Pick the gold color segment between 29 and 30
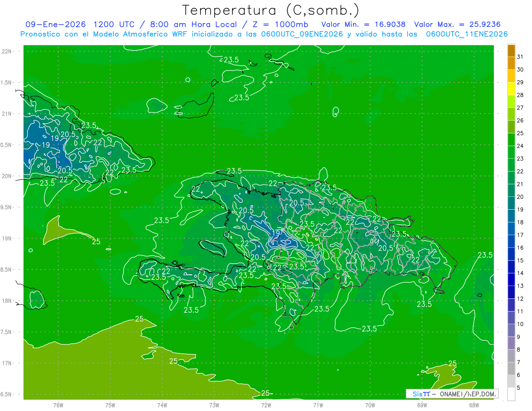532x411 pixels. click(511, 76)
